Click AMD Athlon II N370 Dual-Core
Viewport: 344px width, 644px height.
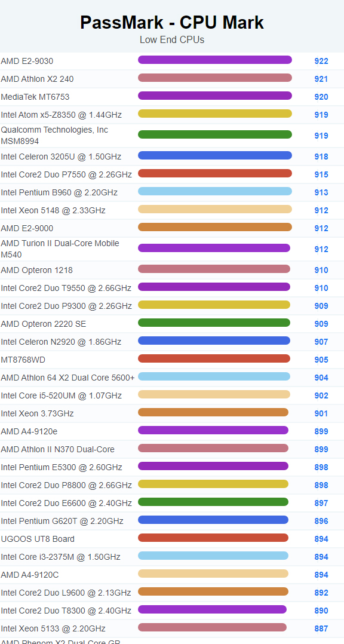click(57, 449)
